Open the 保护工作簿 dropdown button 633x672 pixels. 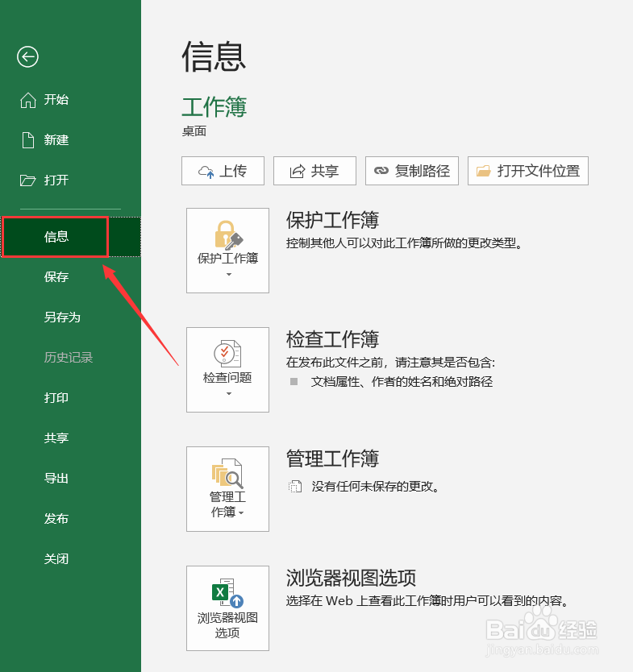click(x=227, y=251)
